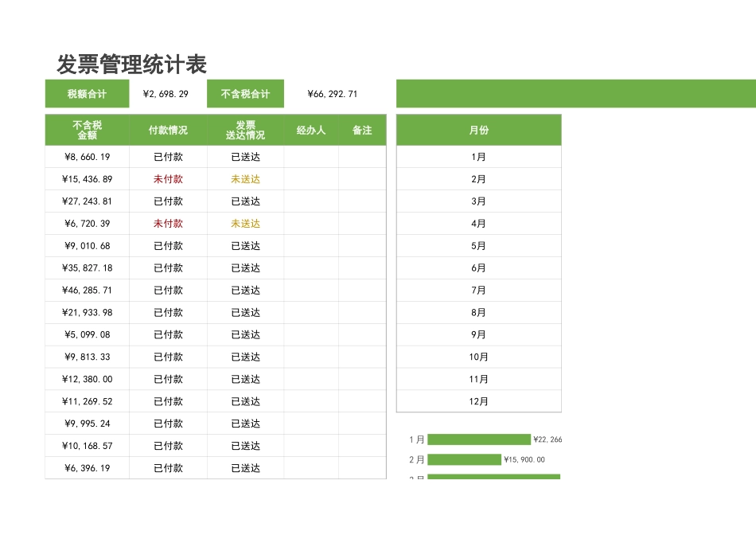The image size is (756, 535).
Task: Click the 1月 cell in the month list
Action: pyautogui.click(x=478, y=157)
